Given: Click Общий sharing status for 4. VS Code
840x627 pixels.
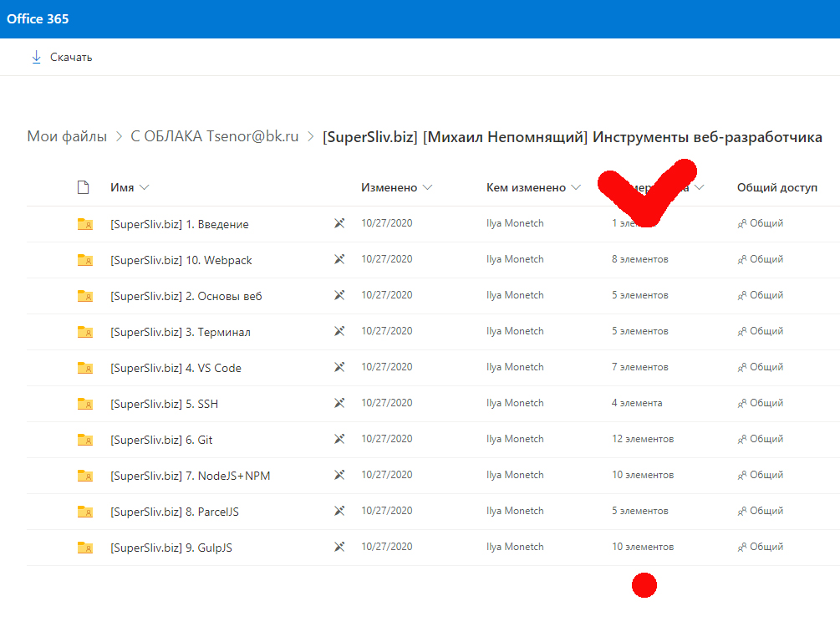Looking at the screenshot, I should [x=760, y=366].
